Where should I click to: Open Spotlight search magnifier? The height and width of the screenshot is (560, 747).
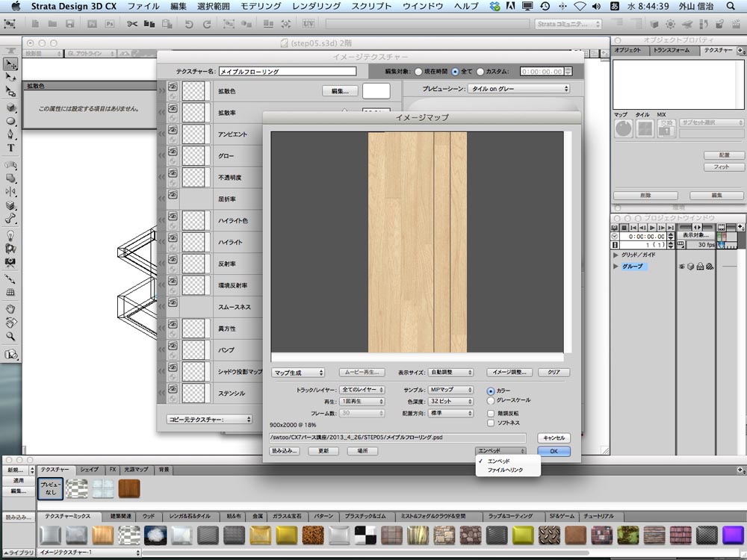731,6
